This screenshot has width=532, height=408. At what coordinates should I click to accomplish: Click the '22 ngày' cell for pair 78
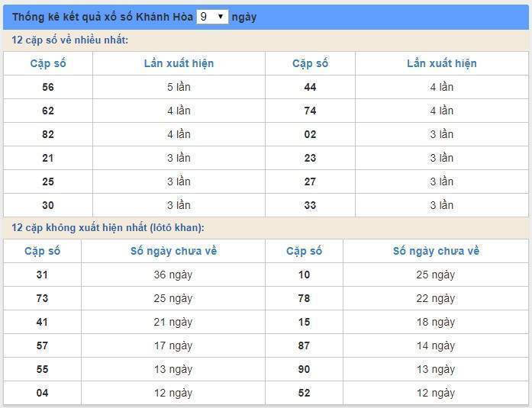pos(436,298)
